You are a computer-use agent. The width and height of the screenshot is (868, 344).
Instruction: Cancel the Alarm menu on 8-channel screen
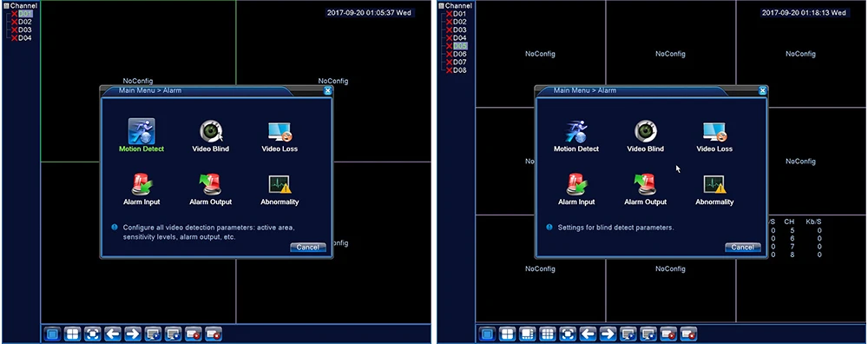[742, 248]
